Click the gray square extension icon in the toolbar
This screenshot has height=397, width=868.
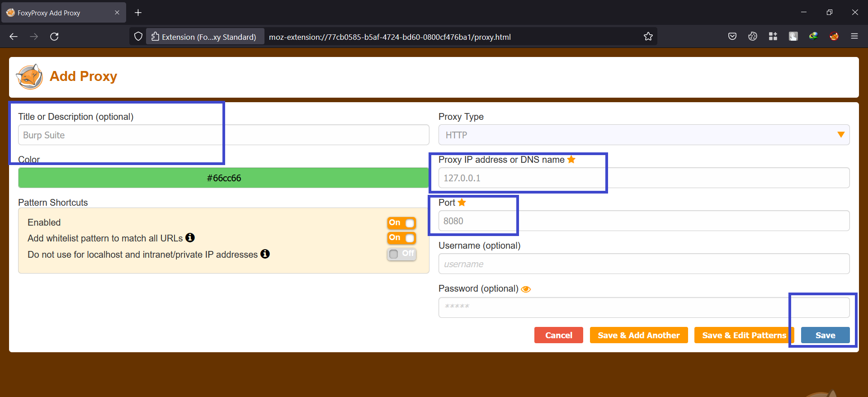click(793, 37)
